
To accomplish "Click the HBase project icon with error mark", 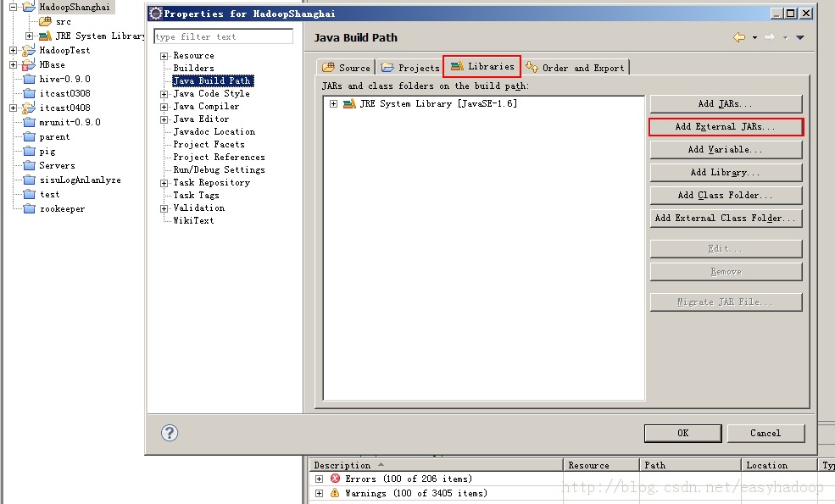I will point(29,65).
